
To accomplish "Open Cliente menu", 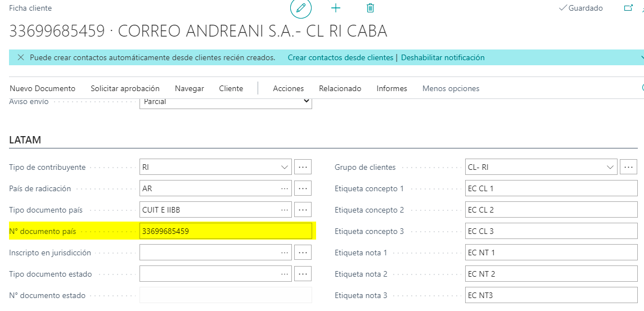I will pyautogui.click(x=231, y=88).
